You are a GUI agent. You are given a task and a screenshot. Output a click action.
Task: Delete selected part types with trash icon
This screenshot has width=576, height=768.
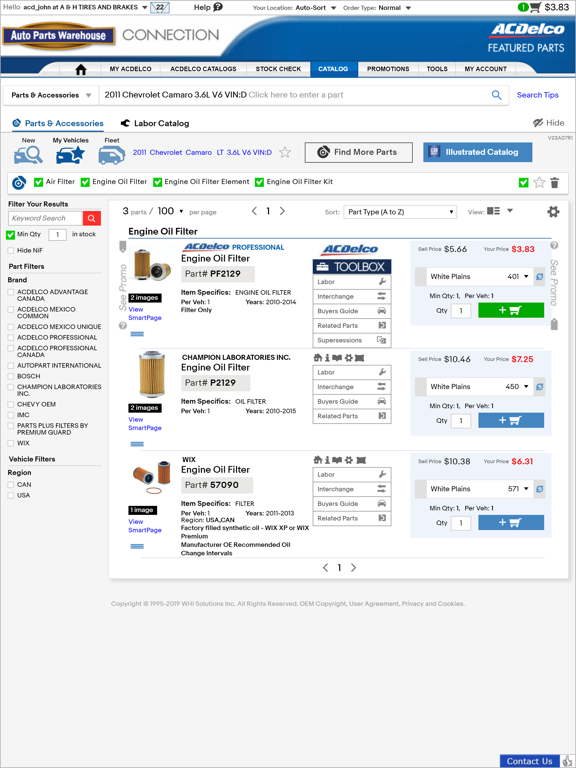554,183
